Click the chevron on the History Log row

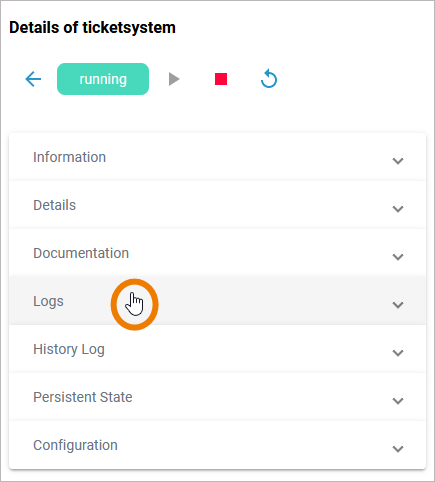[398, 353]
